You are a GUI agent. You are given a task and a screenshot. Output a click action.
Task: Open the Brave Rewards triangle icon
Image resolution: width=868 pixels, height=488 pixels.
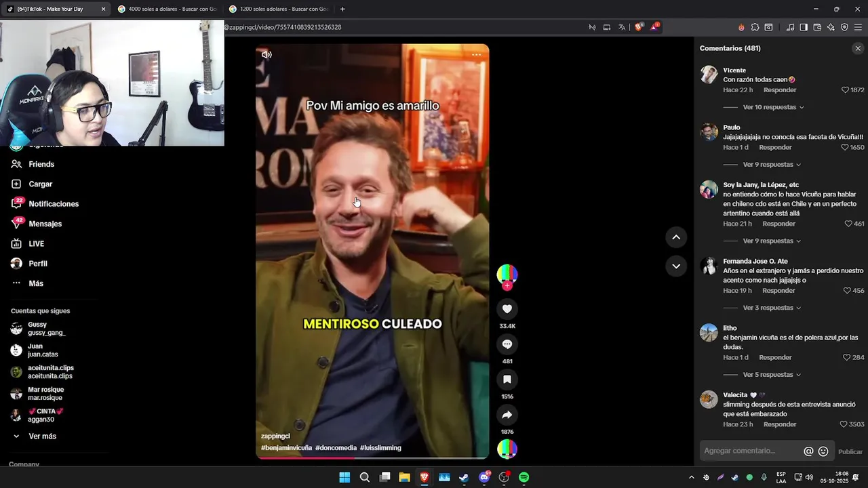[654, 27]
